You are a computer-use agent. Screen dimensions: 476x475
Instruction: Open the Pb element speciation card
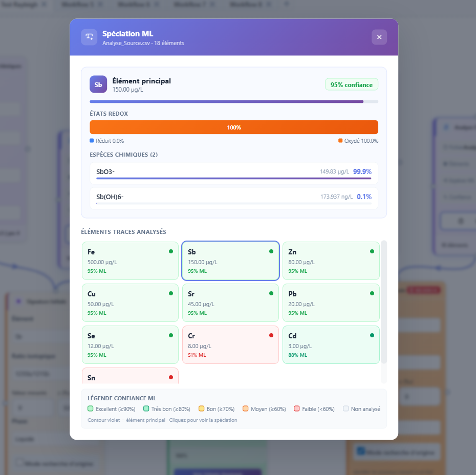(331, 303)
